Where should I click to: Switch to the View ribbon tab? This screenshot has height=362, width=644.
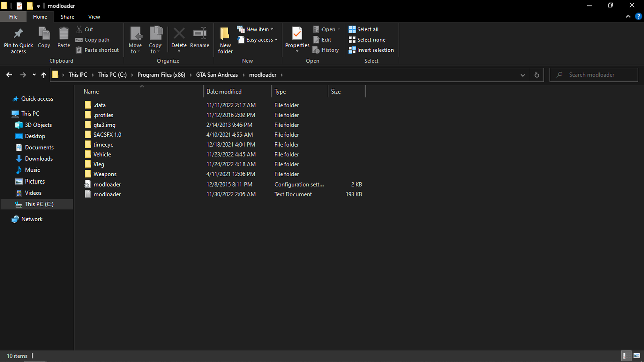(x=94, y=17)
